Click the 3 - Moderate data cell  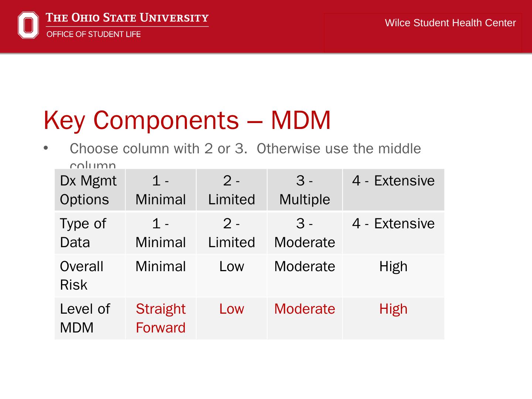pos(304,233)
